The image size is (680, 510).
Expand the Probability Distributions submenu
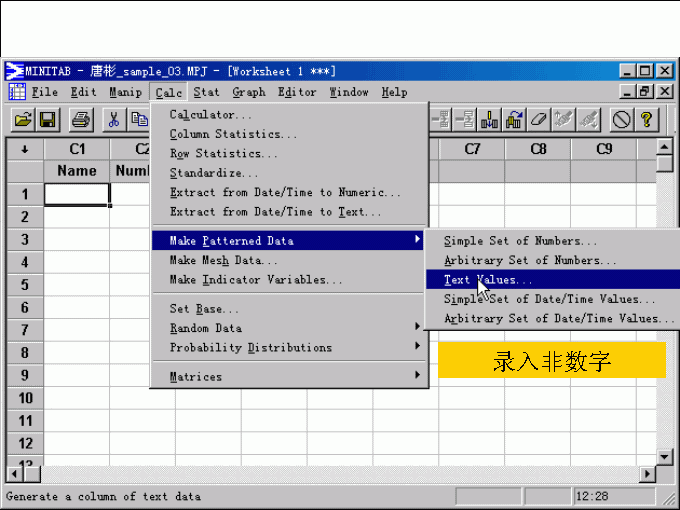288,348
